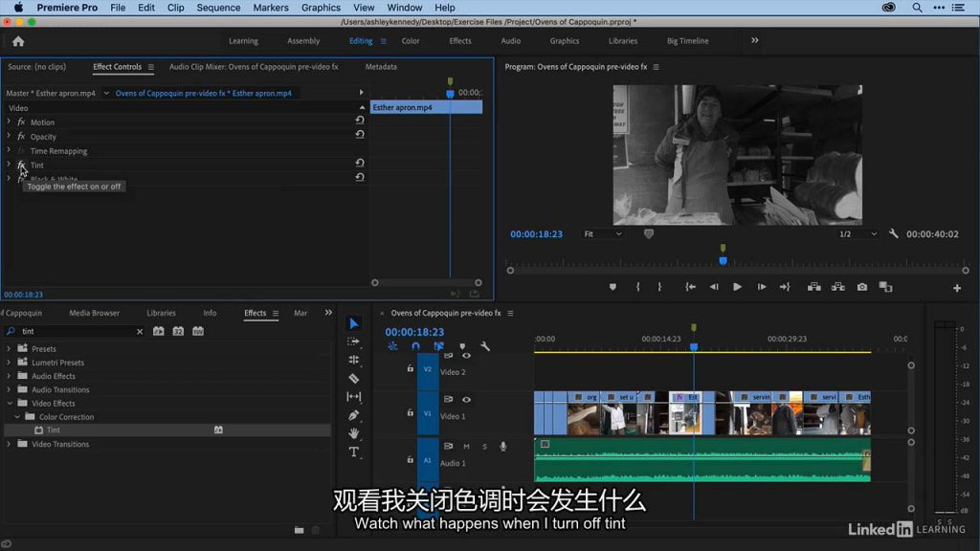Screen dimensions: 980x551
Task: Play the program monitor
Action: click(738, 287)
